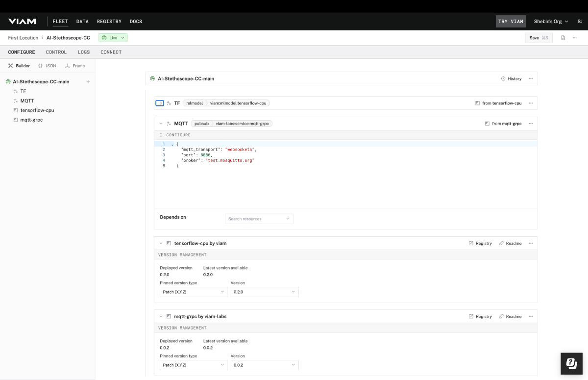
Task: Collapse the CONFIGURE section icon
Action: click(161, 135)
